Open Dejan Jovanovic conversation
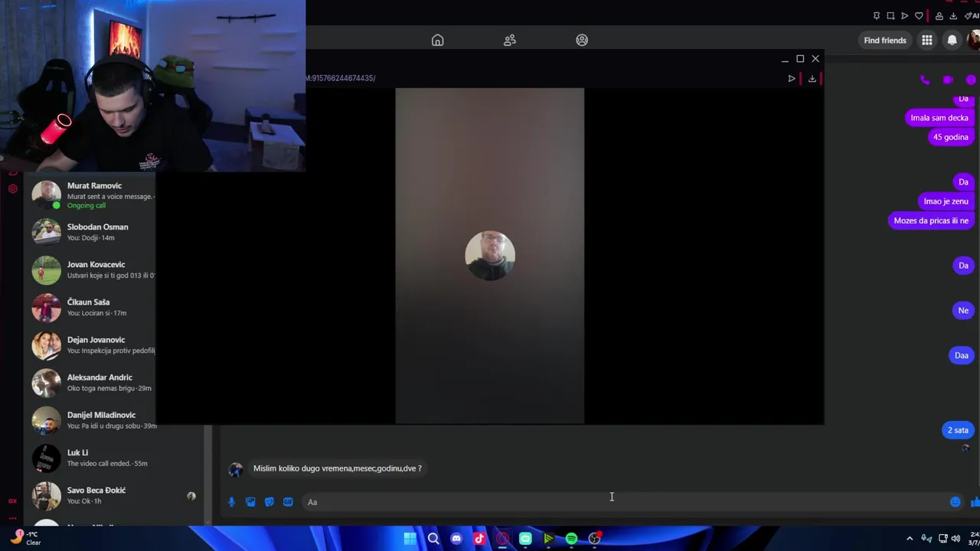The image size is (980, 551). point(92,344)
